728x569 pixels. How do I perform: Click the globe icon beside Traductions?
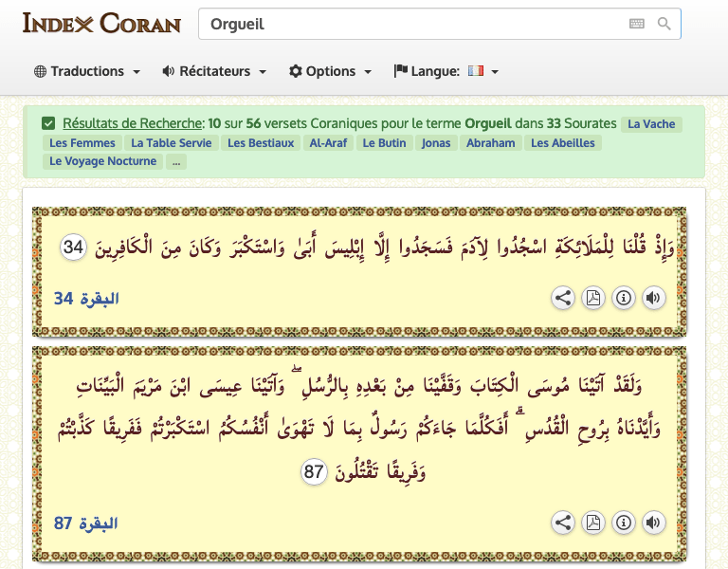coord(41,71)
